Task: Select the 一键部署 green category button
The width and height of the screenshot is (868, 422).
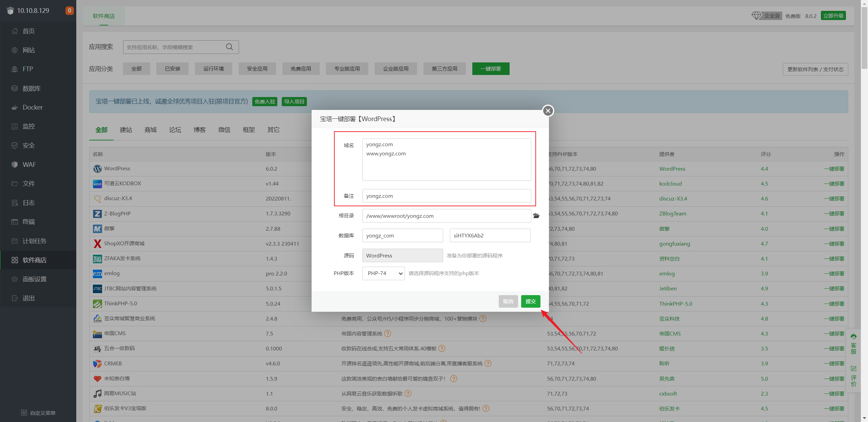Action: pos(491,69)
